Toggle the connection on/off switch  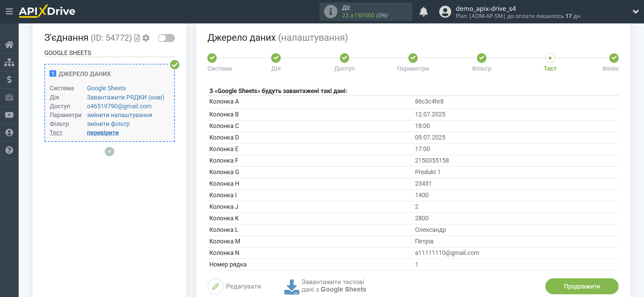click(166, 38)
